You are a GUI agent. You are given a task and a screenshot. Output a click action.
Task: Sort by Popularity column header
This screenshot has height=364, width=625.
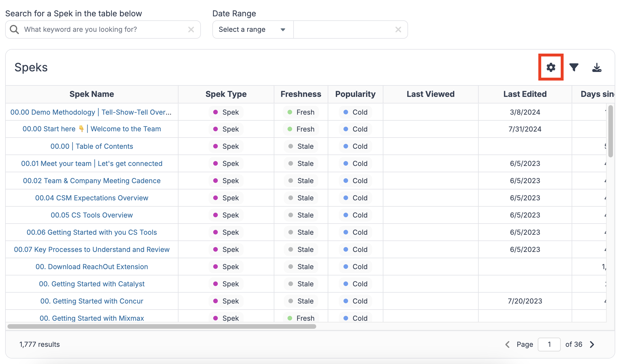coord(355,94)
